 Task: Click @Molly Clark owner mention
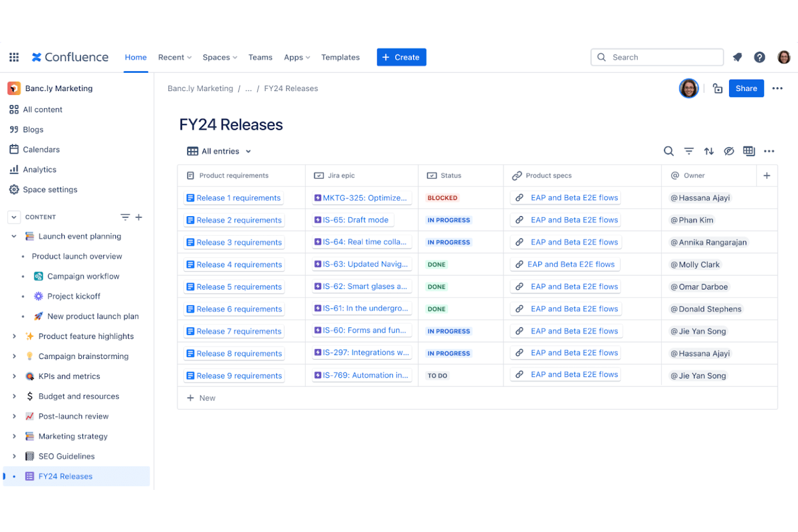click(x=695, y=265)
